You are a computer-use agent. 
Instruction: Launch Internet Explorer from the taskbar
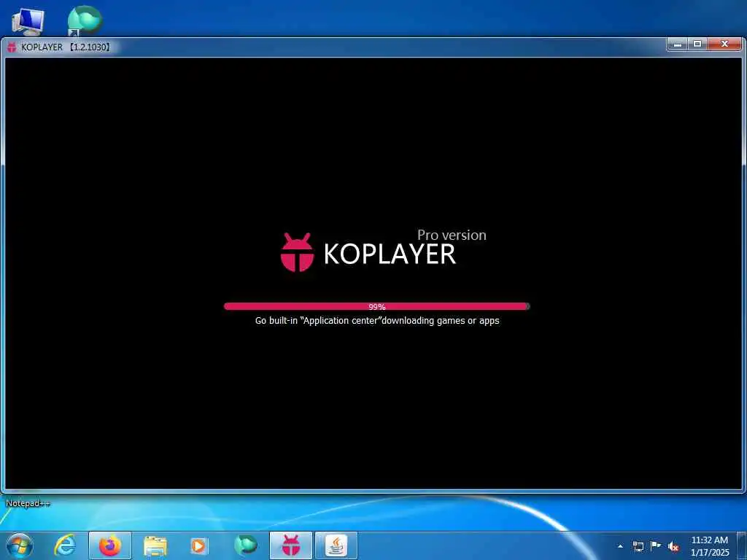click(65, 545)
